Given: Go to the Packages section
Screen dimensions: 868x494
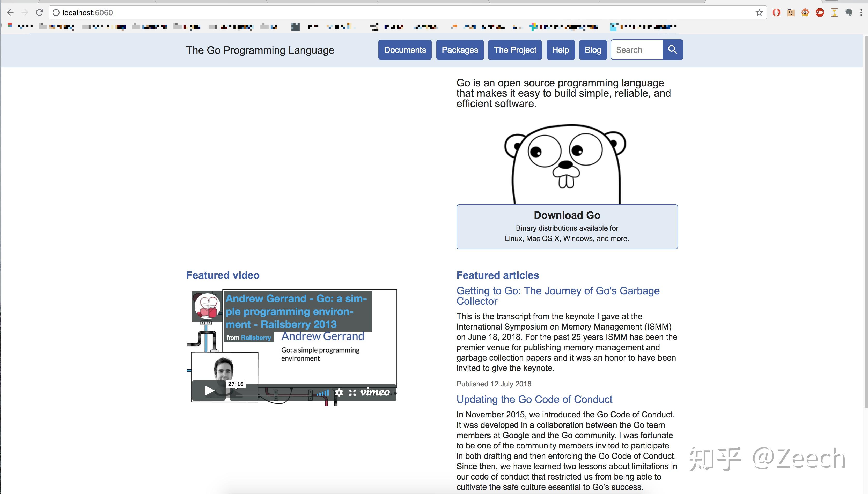Looking at the screenshot, I should (x=460, y=50).
